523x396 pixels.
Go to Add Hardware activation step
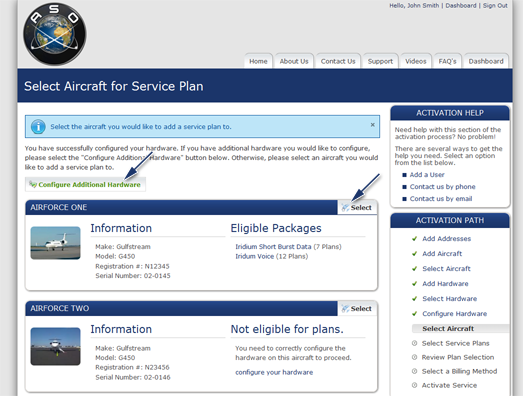[x=445, y=284]
